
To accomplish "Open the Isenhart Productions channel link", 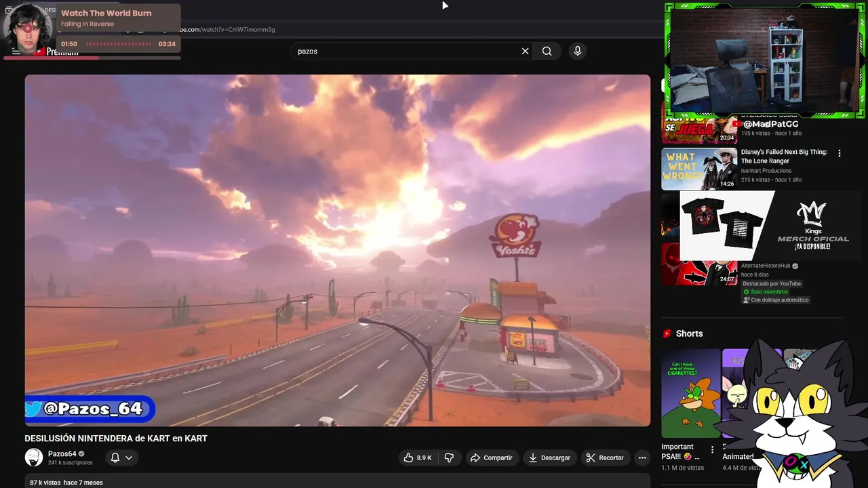I will 766,171.
